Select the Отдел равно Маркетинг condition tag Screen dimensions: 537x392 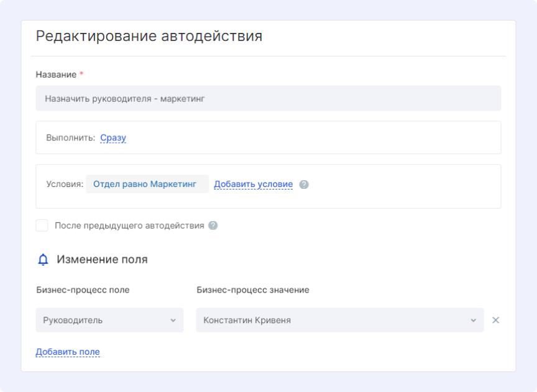pyautogui.click(x=145, y=184)
